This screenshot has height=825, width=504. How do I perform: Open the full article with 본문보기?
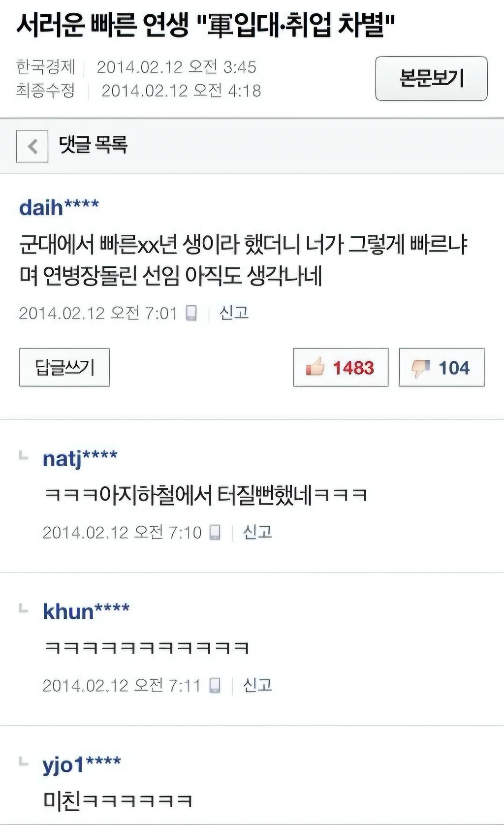pyautogui.click(x=431, y=78)
